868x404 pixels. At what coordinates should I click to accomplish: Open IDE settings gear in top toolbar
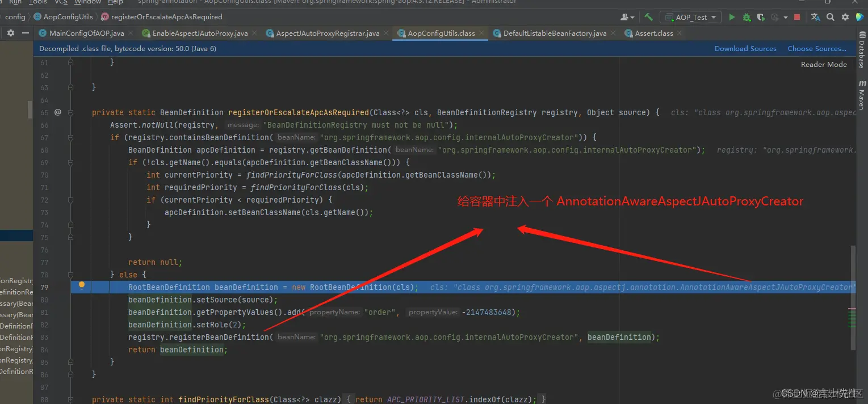[x=845, y=17]
